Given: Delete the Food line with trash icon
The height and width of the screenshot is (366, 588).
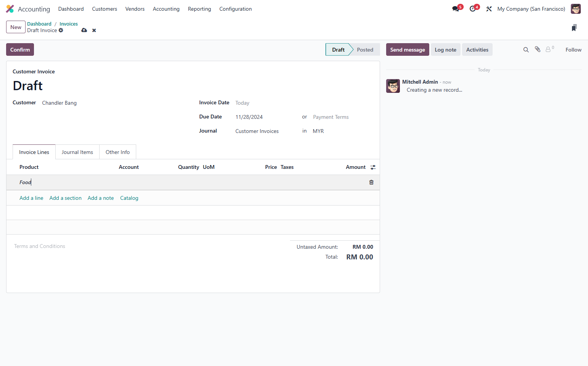Looking at the screenshot, I should [x=371, y=182].
